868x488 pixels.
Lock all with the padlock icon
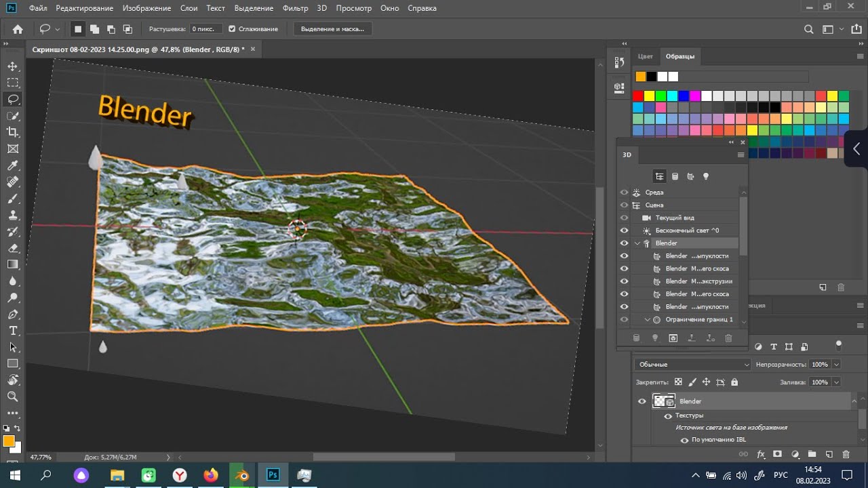tap(734, 382)
